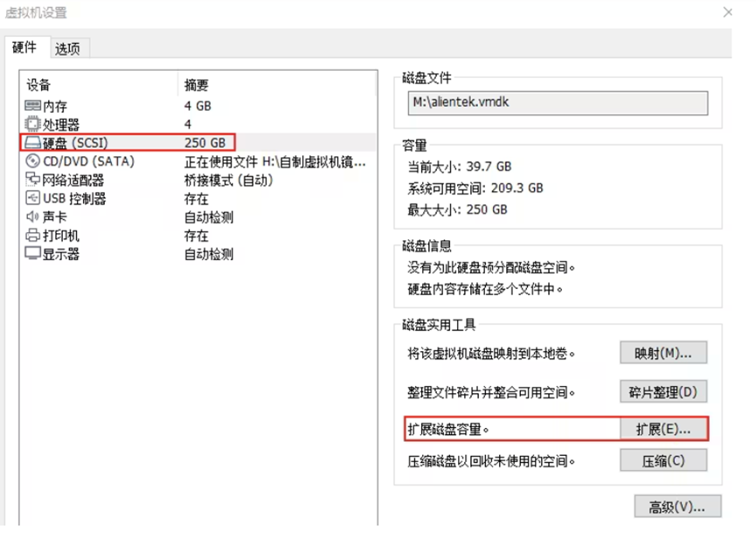Click the 整理文件碎片并整合可用空间 description
The height and width of the screenshot is (538, 756).
click(x=491, y=392)
